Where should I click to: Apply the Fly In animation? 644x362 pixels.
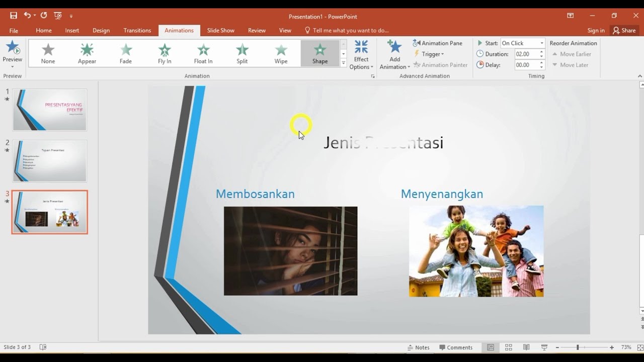click(164, 53)
